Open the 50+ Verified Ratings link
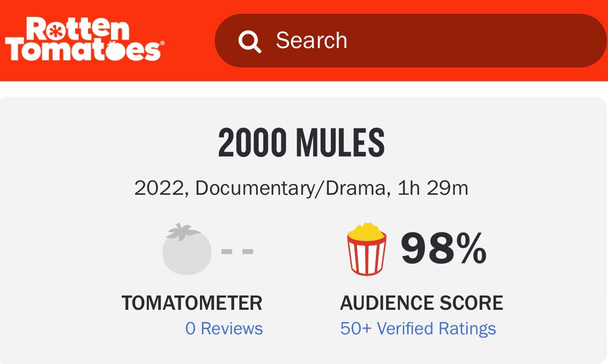Image resolution: width=608 pixels, height=364 pixels. pos(418,329)
